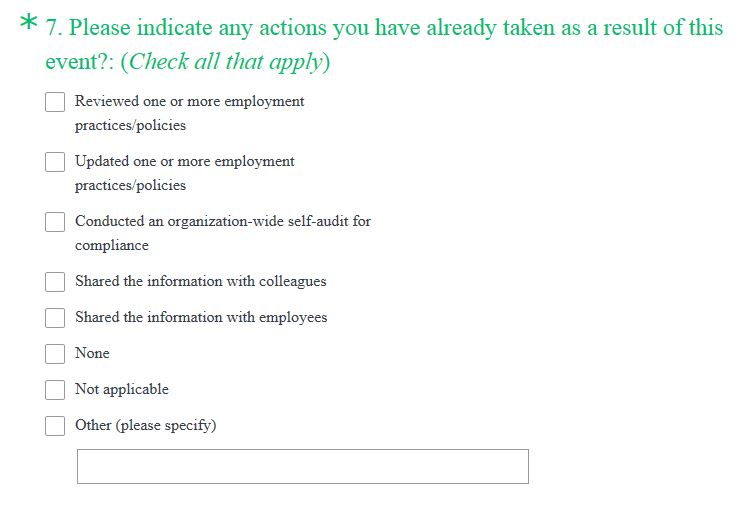Click the italic 'Check all that apply' text
The width and height of the screenshot is (747, 510).
click(x=226, y=62)
